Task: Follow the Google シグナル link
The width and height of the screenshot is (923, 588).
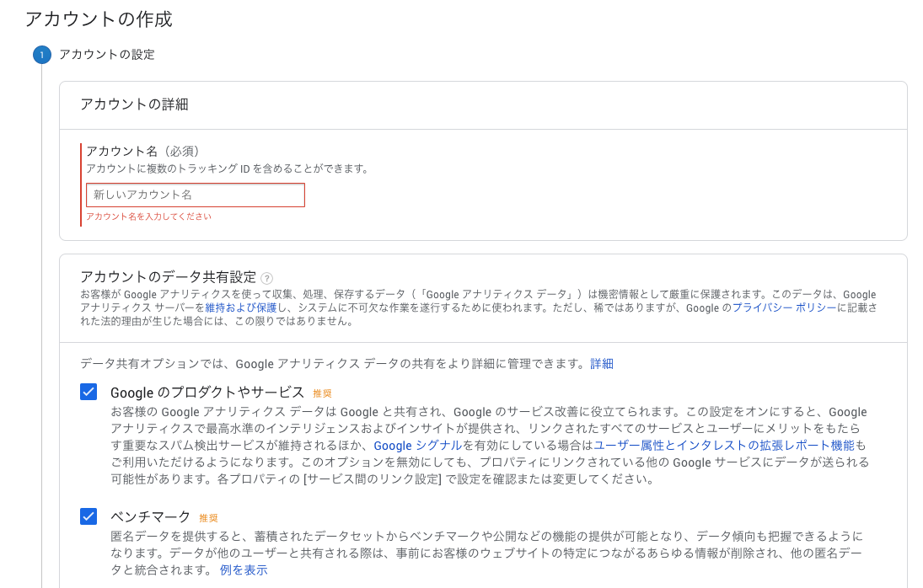Action: (x=417, y=445)
